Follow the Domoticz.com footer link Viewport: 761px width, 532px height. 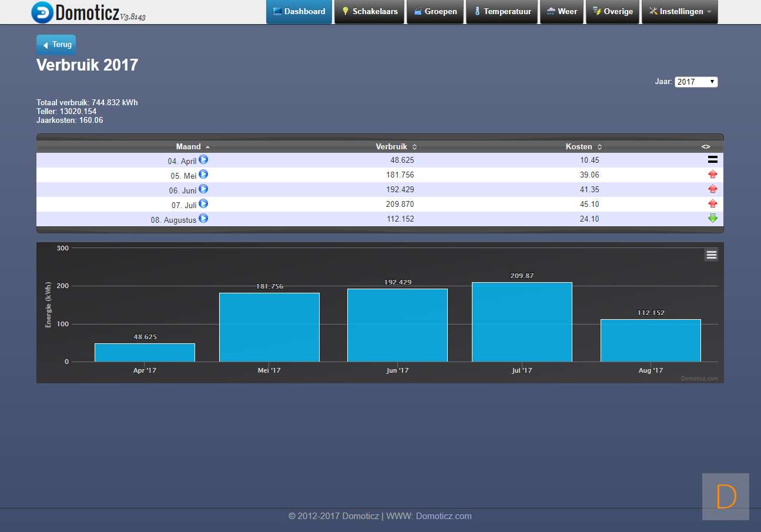(x=444, y=516)
